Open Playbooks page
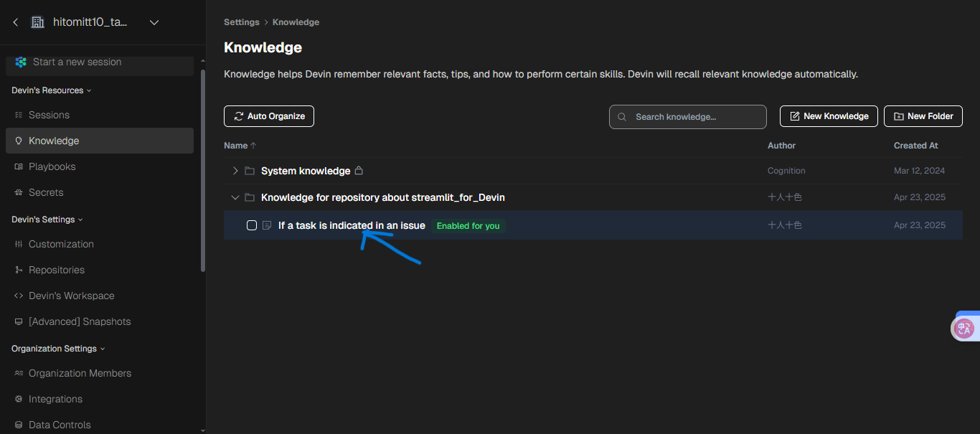This screenshot has height=434, width=980. 100,166
